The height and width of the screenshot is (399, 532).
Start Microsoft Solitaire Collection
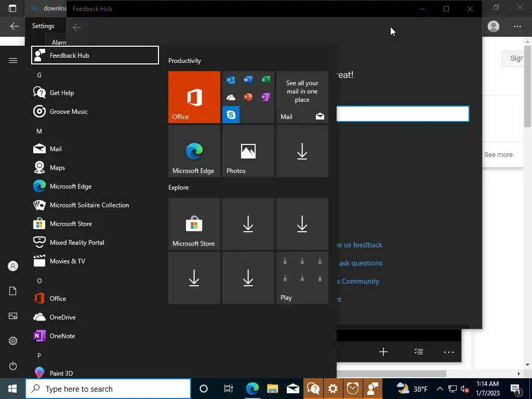click(x=95, y=205)
